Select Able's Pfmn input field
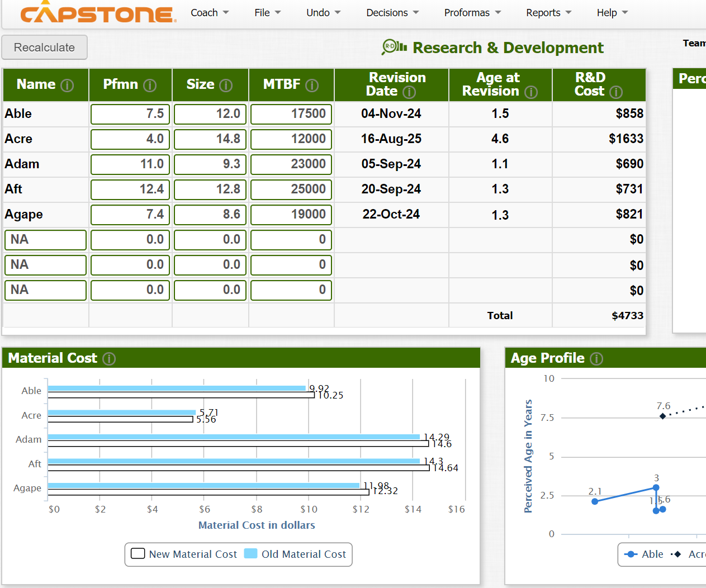This screenshot has height=588, width=706. [130, 114]
